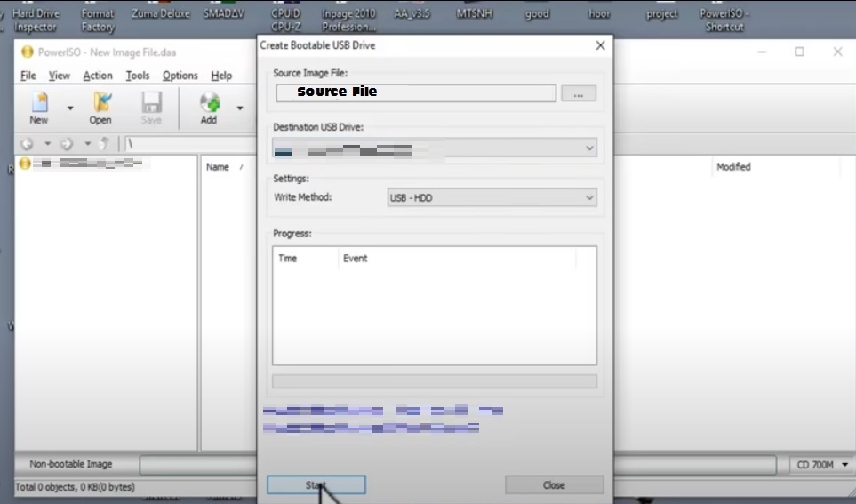Open the Tools menu
Image resolution: width=856 pixels, height=504 pixels.
click(138, 76)
